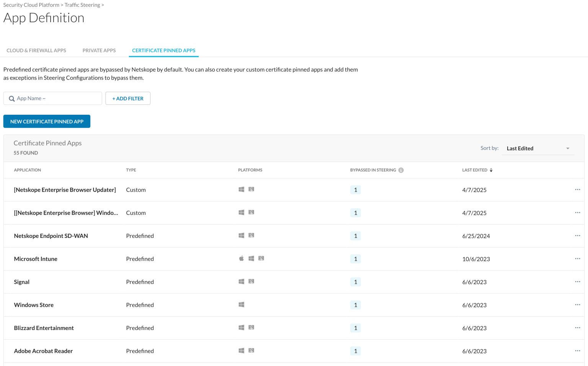
Task: Click the Windows platform icon for Windows Store
Action: click(241, 304)
